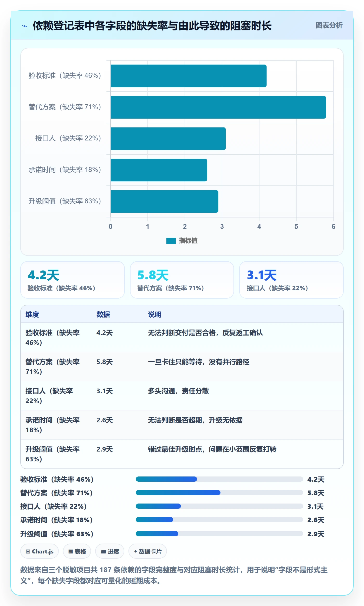
Task: Click the 说明 column header
Action: point(155,314)
